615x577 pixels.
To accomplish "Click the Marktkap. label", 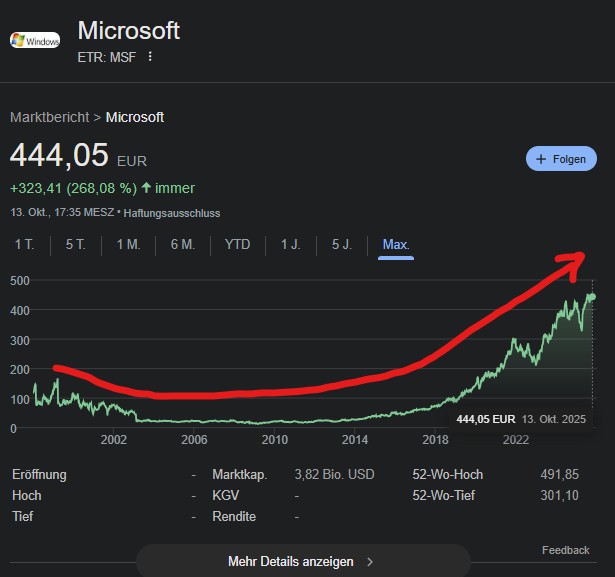I will click(x=240, y=475).
